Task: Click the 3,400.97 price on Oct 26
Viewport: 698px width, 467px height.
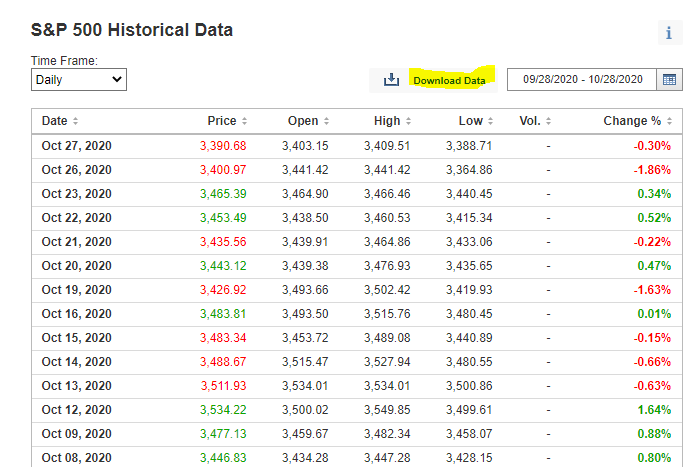Action: coord(222,170)
